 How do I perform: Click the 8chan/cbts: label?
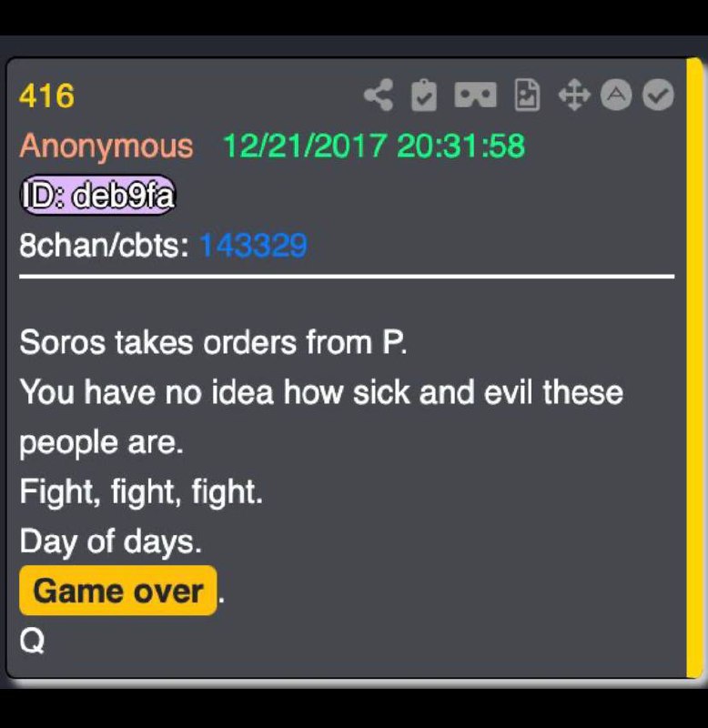[x=104, y=245]
